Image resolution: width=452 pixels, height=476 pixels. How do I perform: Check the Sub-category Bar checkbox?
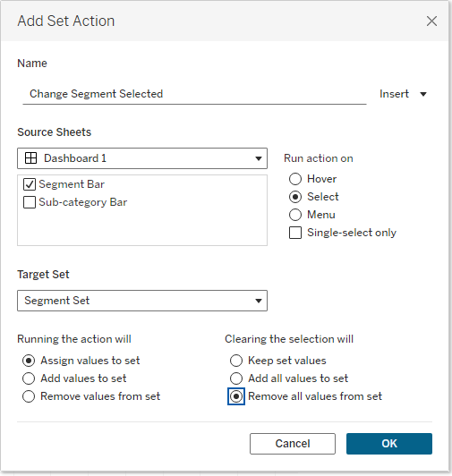[30, 202]
